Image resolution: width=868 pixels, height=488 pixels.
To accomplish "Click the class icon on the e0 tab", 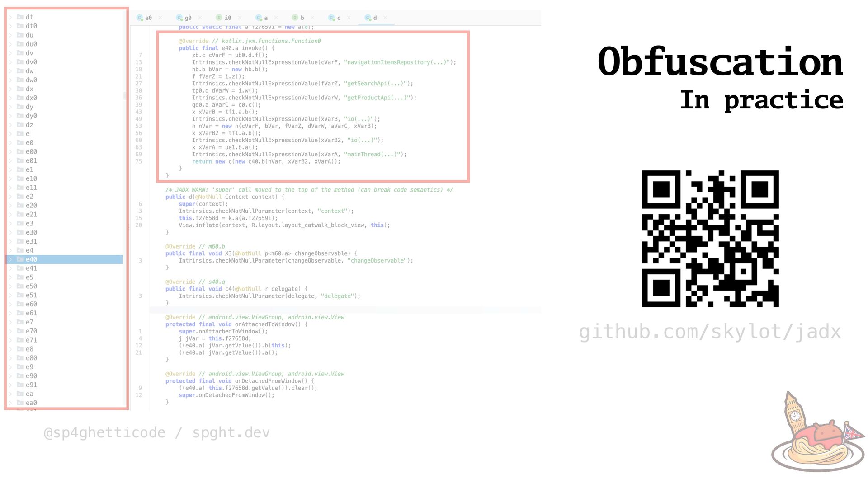I will (140, 18).
